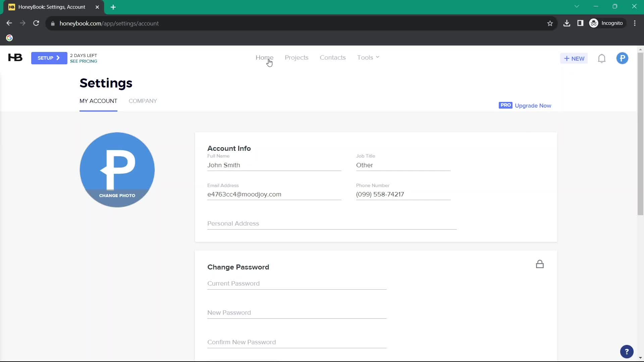Viewport: 644px width, 362px height.
Task: Click SEE PRICING link
Action: click(84, 61)
